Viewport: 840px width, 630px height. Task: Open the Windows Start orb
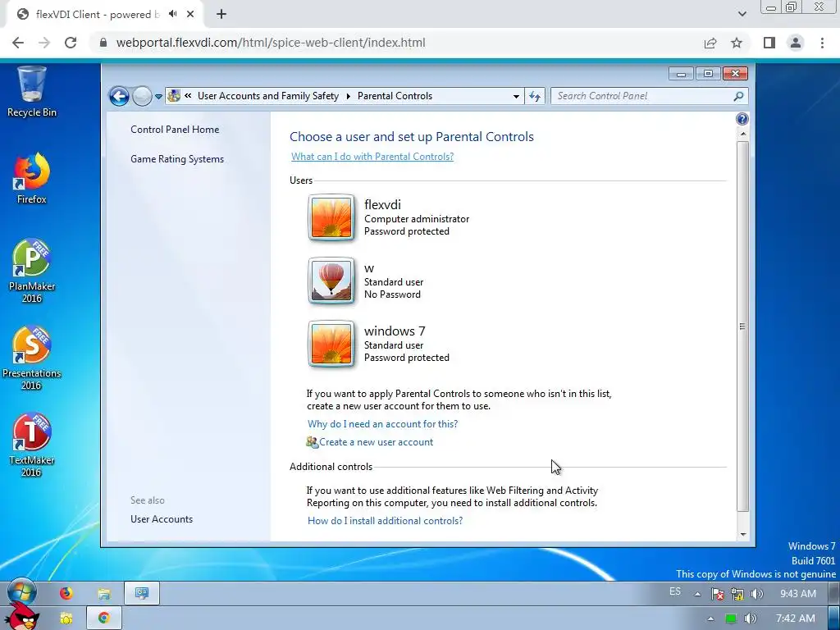click(22, 593)
